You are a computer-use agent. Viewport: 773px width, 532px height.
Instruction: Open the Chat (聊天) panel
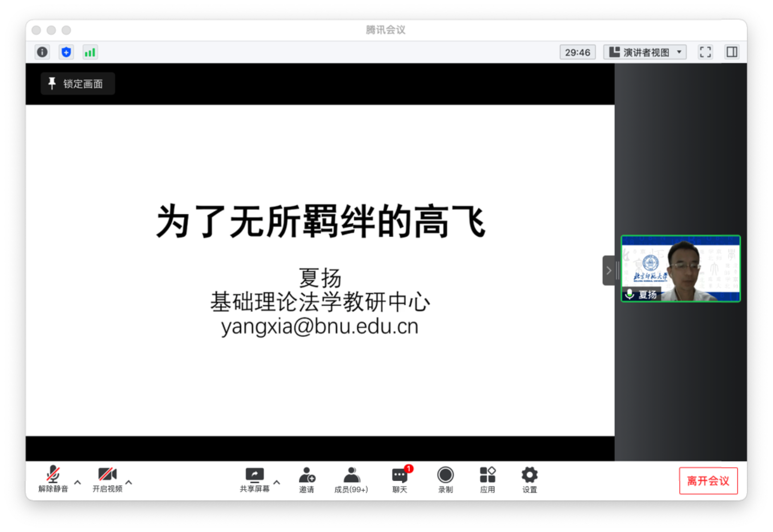pyautogui.click(x=400, y=480)
